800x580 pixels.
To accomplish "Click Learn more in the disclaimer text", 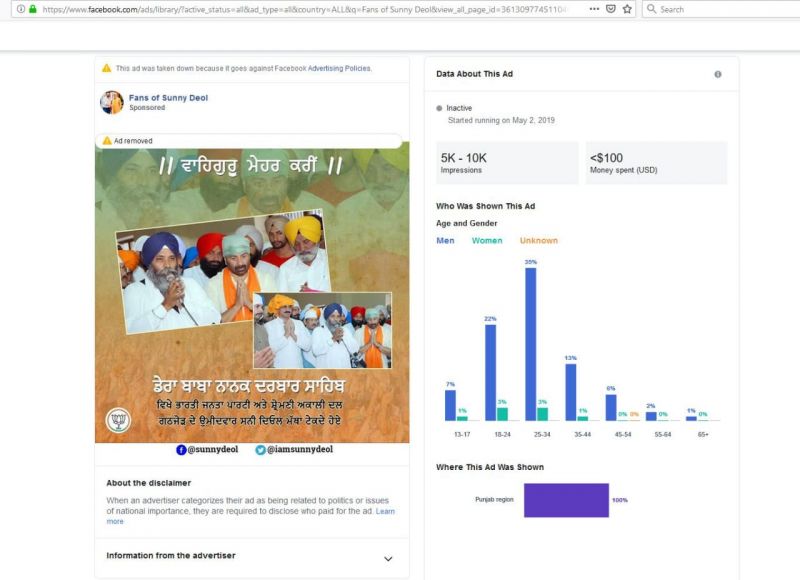I will point(115,521).
